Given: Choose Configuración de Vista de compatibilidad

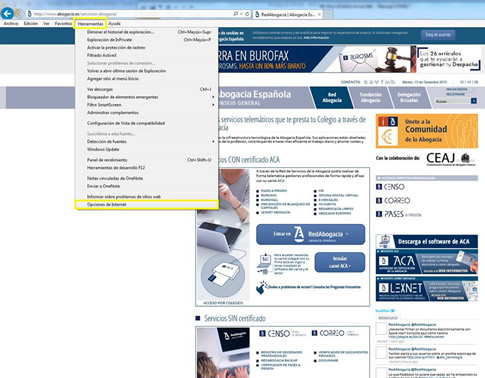Looking at the screenshot, I should click(147, 123).
